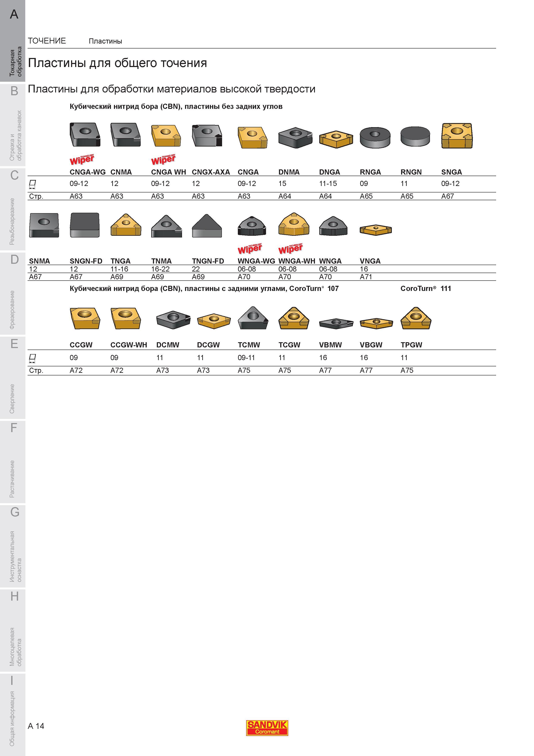Viewport: 534px width, 756px height.
Task: Click the TCMW dark triangular insert
Action: pyautogui.click(x=253, y=318)
